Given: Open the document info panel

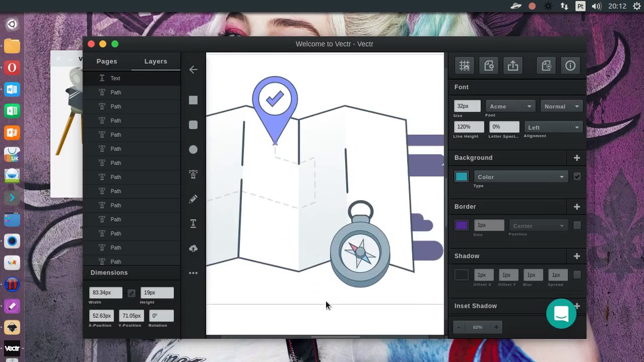Looking at the screenshot, I should pos(570,65).
